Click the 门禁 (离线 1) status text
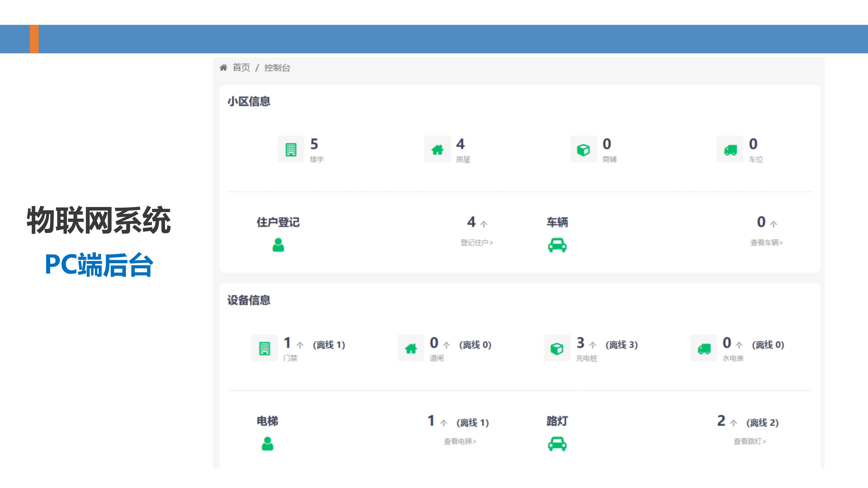The width and height of the screenshot is (868, 488). coord(329,345)
